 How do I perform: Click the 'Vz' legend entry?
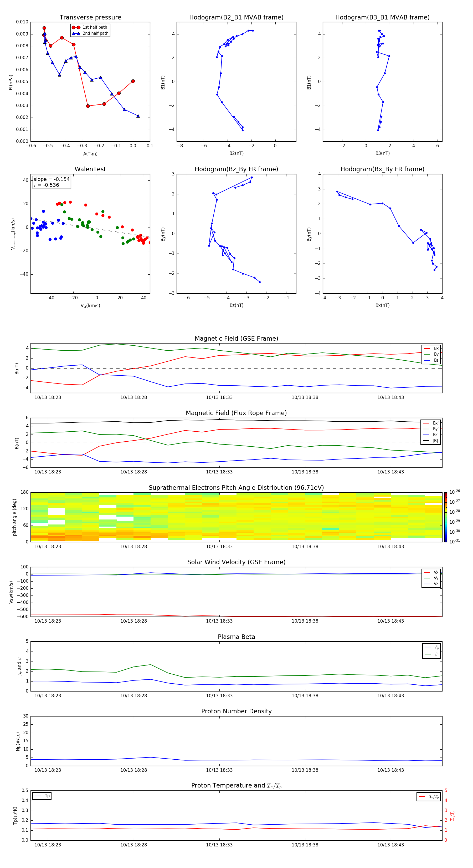431,584
